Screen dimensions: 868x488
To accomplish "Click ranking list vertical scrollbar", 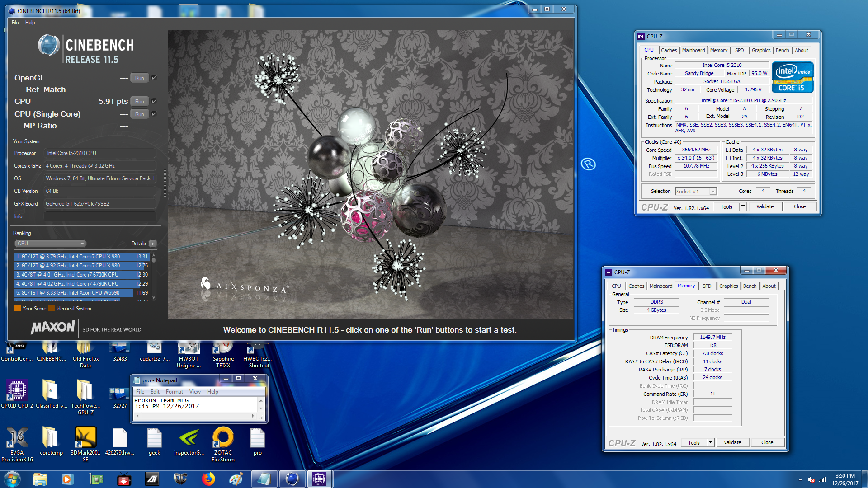I will 154,277.
